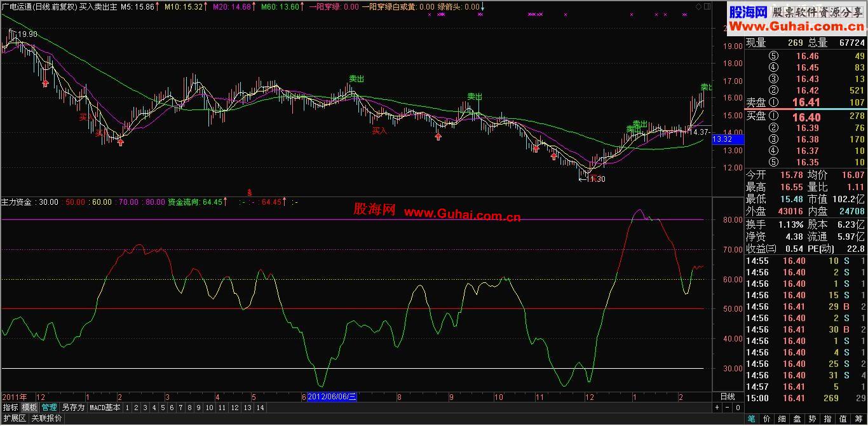Switch to the 值 tab
The image size is (868, 426).
[843, 419]
